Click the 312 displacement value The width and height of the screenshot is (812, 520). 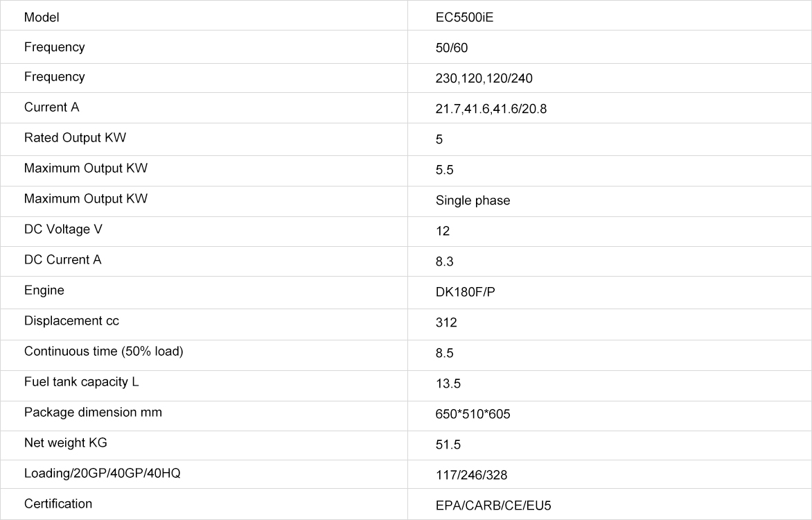point(446,323)
